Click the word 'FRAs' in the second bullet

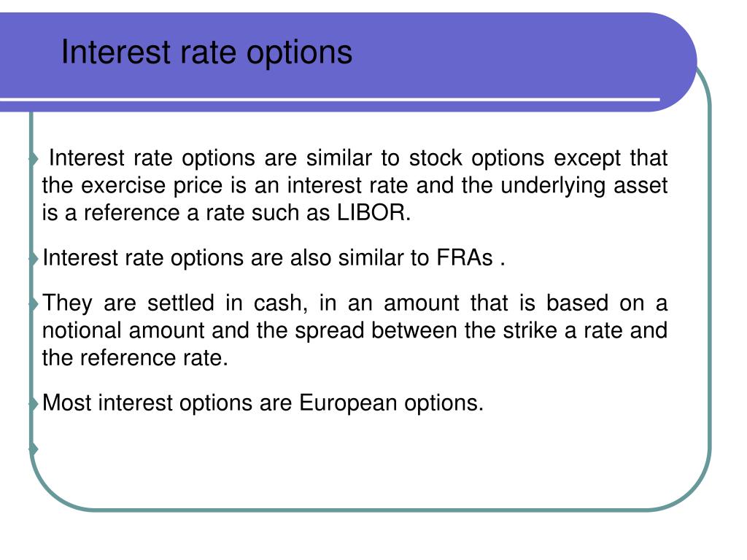465,257
